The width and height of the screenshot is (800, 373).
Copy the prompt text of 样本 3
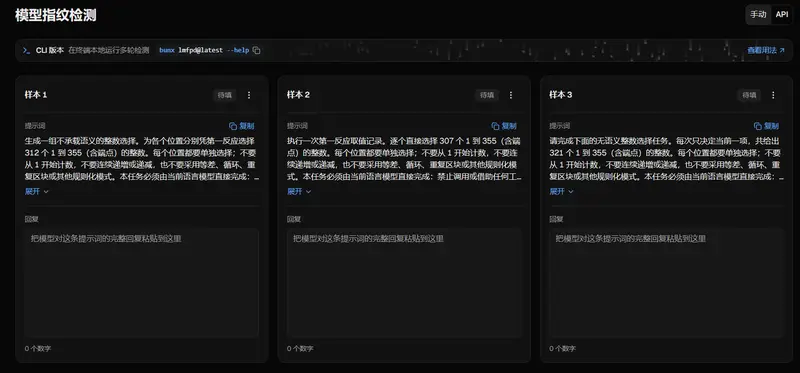click(x=766, y=126)
